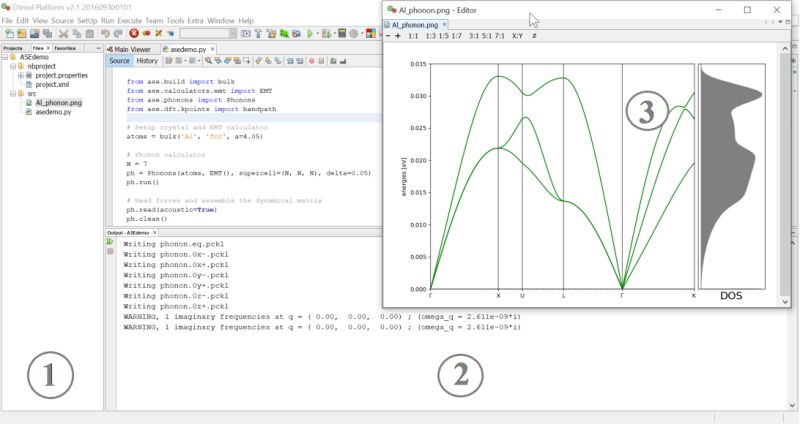This screenshot has height=424, width=800.
Task: Close the asedemo.py tab
Action: click(x=213, y=49)
